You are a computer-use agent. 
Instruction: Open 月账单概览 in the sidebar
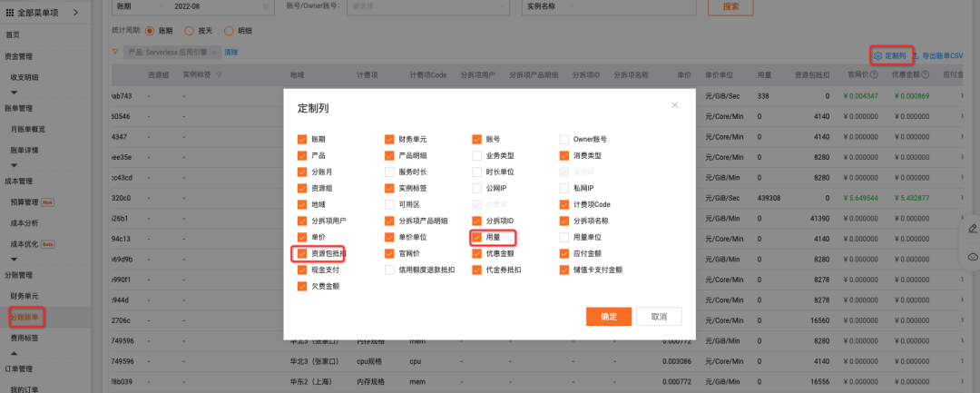(28, 129)
